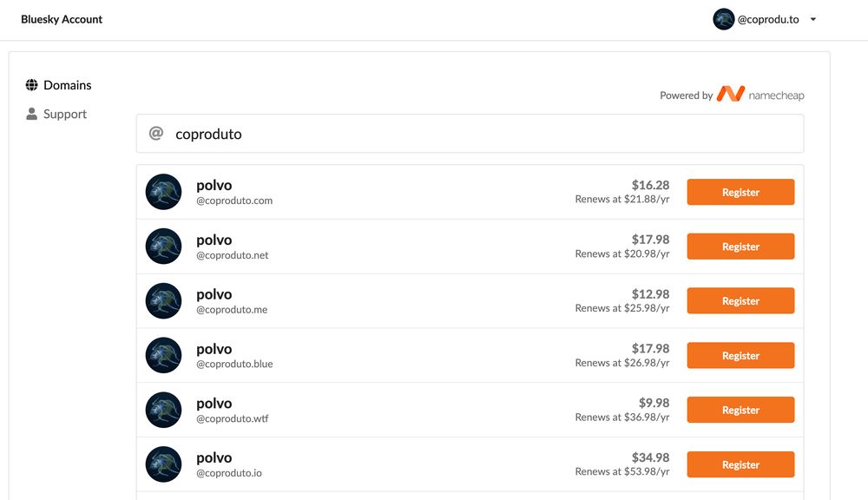Register the coproduto.blue domain
The height and width of the screenshot is (500, 868).
click(740, 356)
